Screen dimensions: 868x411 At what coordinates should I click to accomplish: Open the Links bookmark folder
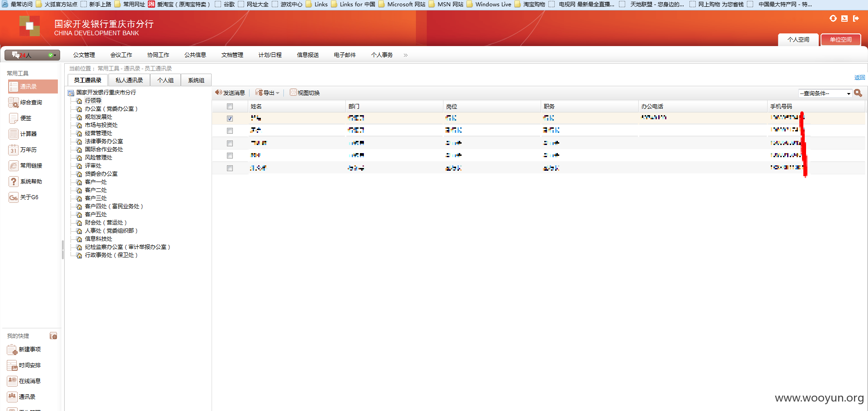[x=317, y=4]
